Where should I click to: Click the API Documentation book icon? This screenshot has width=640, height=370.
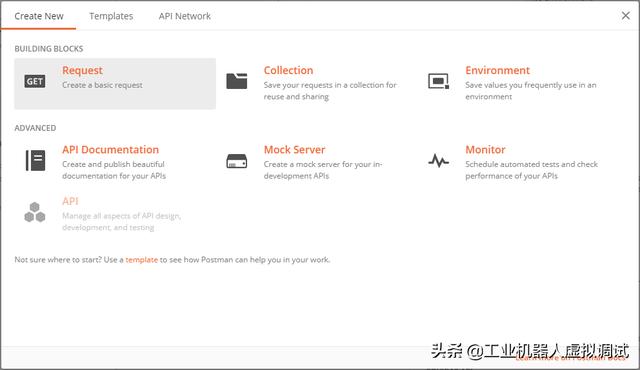coord(36,160)
